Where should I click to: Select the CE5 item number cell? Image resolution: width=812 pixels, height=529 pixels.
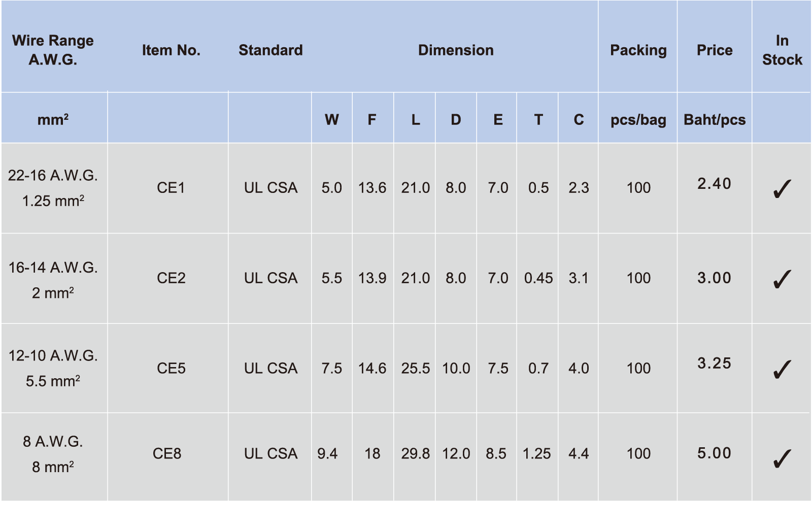[x=171, y=369]
